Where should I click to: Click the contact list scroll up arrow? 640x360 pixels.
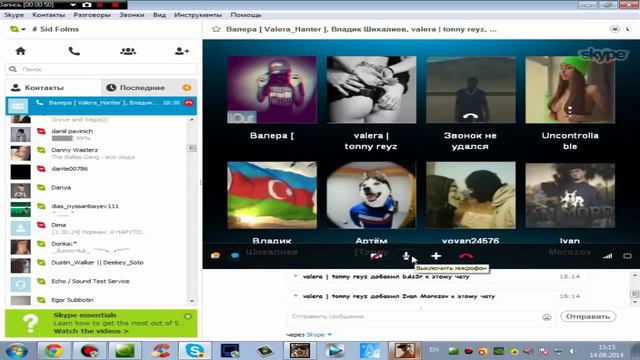point(192,120)
